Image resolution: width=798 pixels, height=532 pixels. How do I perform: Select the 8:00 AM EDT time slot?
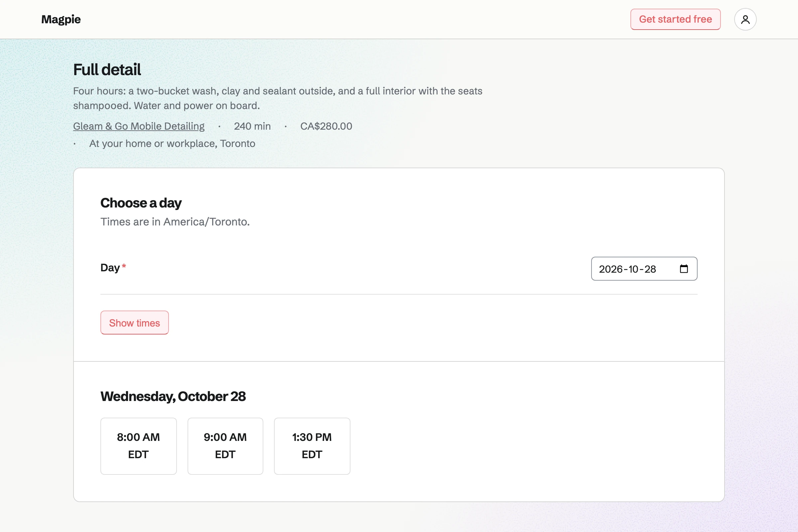(x=138, y=446)
